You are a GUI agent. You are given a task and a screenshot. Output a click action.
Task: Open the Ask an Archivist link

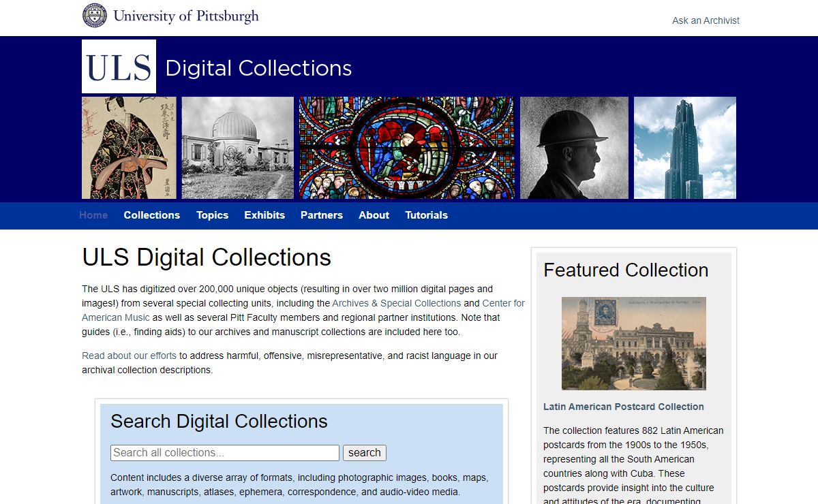(x=706, y=20)
